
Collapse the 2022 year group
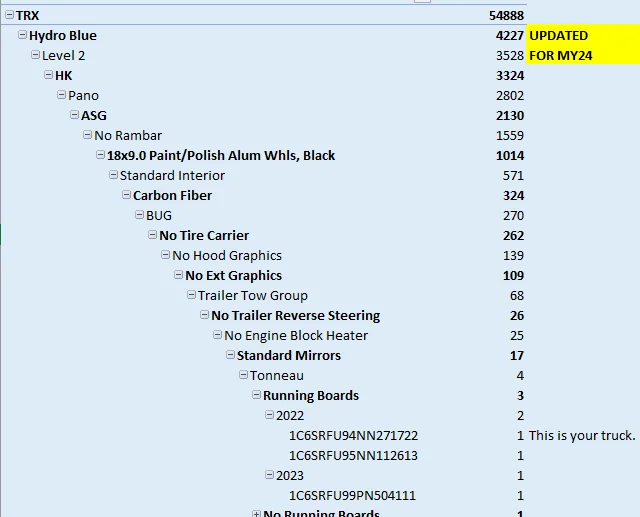[x=269, y=415]
